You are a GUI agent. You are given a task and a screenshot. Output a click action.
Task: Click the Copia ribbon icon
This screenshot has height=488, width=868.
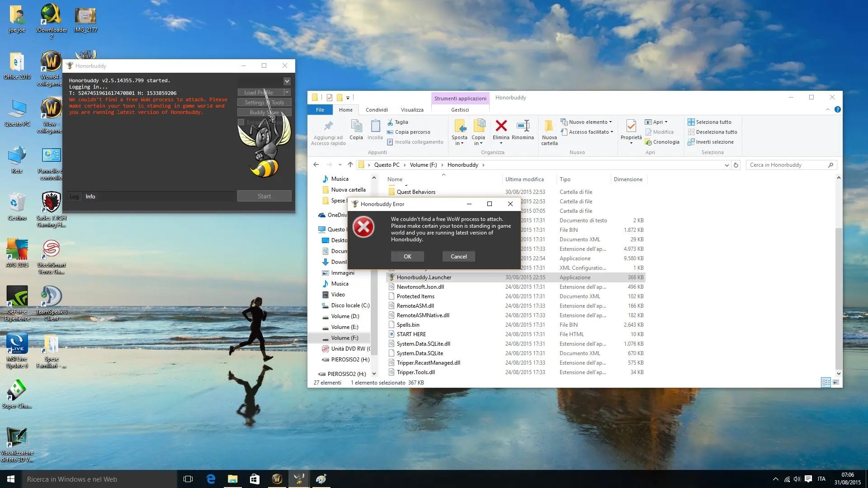(356, 126)
